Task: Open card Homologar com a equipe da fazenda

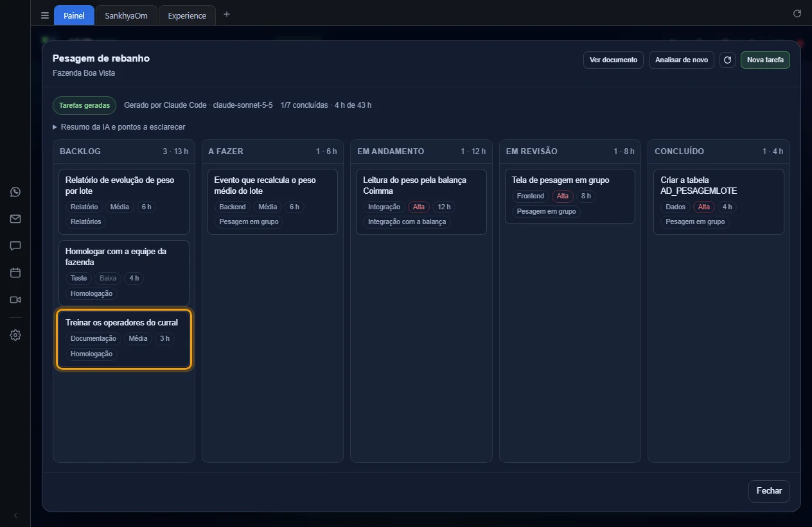Action: (124, 273)
